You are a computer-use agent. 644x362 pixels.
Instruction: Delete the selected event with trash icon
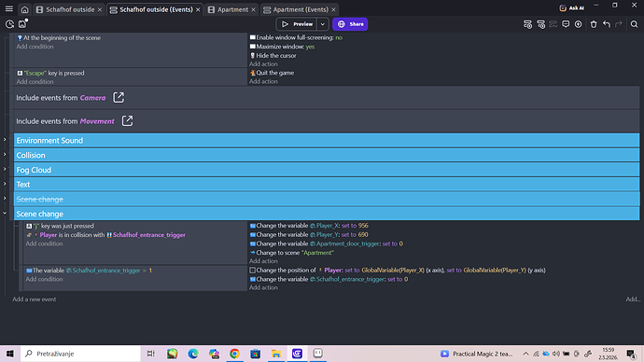(x=594, y=24)
